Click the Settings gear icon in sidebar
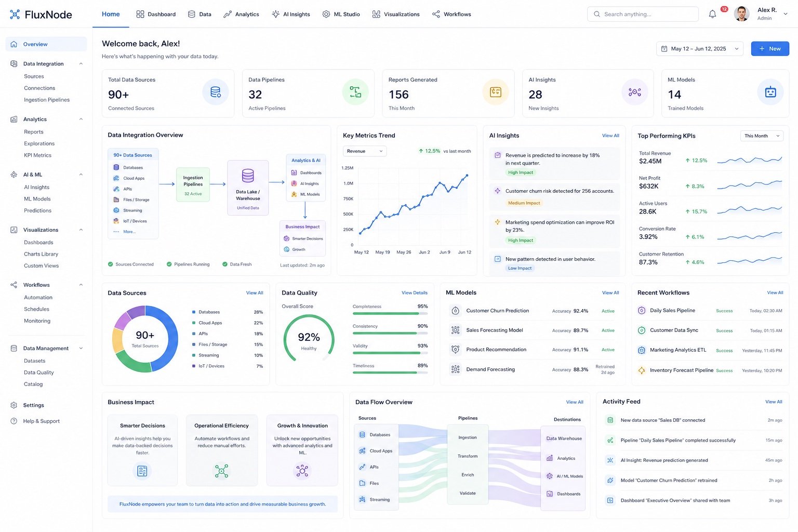 14,405
